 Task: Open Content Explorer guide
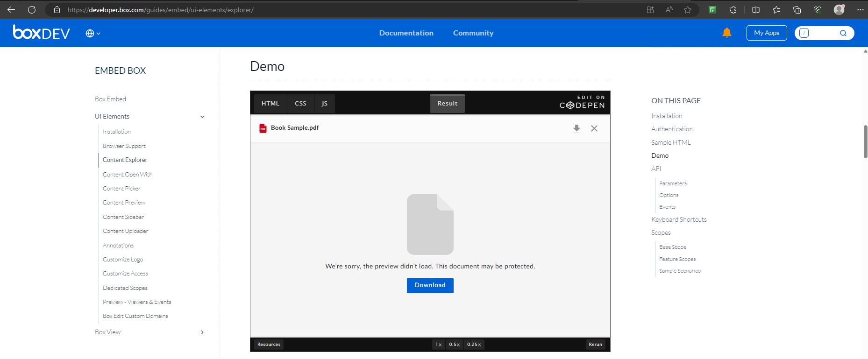(x=125, y=160)
